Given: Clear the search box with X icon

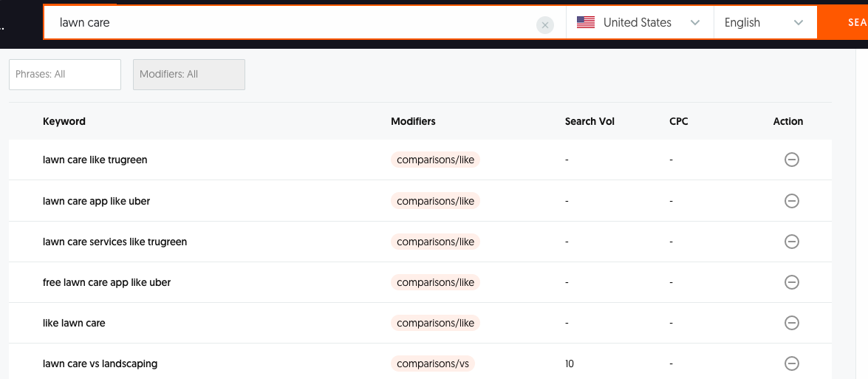Looking at the screenshot, I should click(x=544, y=25).
